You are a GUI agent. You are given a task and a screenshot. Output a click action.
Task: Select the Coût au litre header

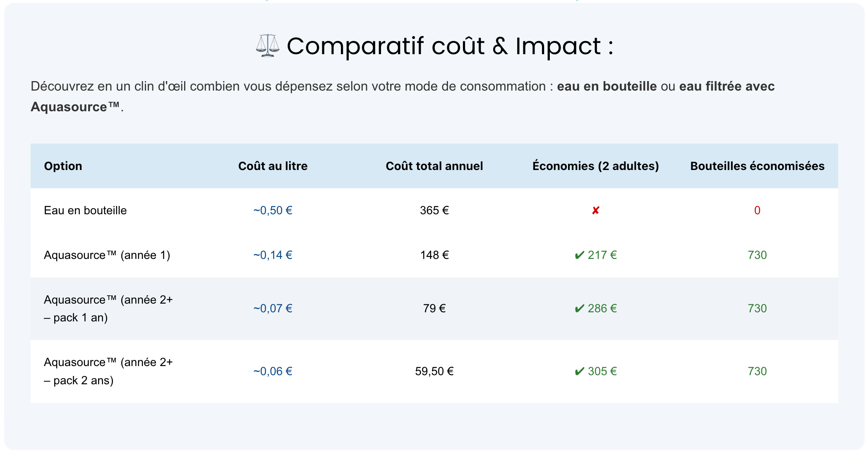273,166
